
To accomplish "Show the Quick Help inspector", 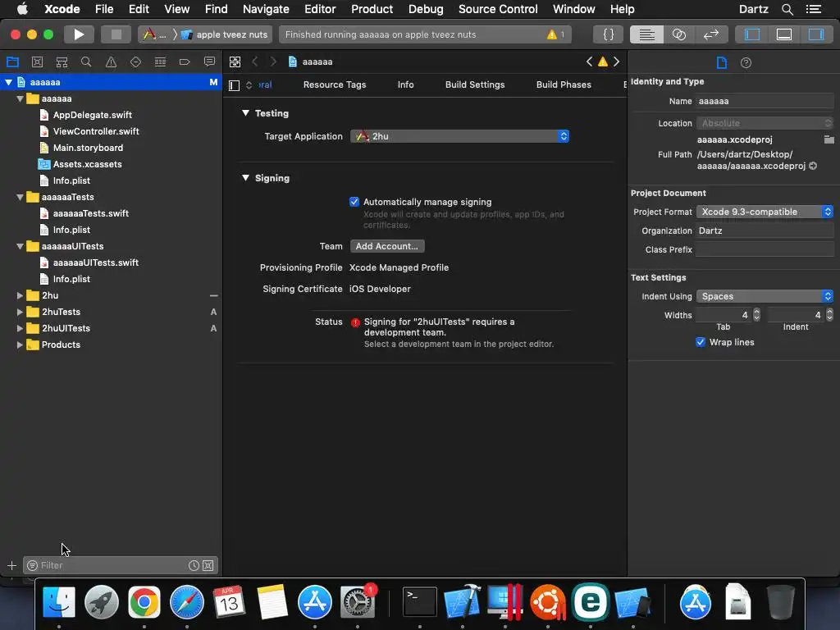I will click(746, 62).
